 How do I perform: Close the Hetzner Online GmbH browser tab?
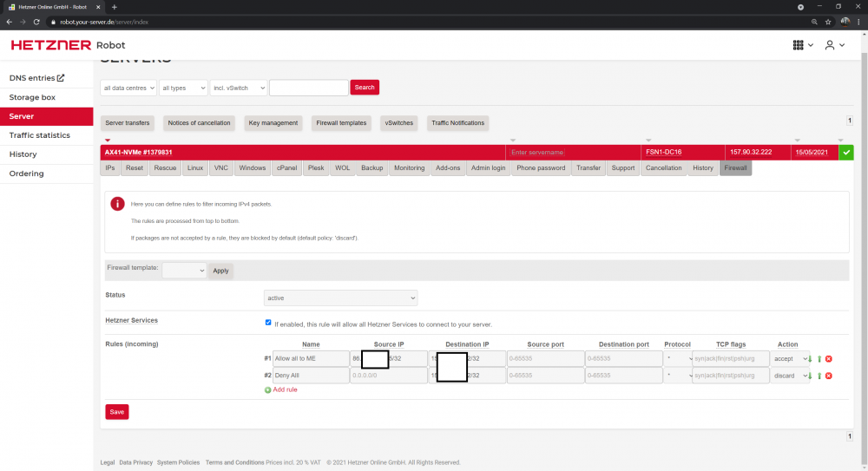(x=98, y=7)
